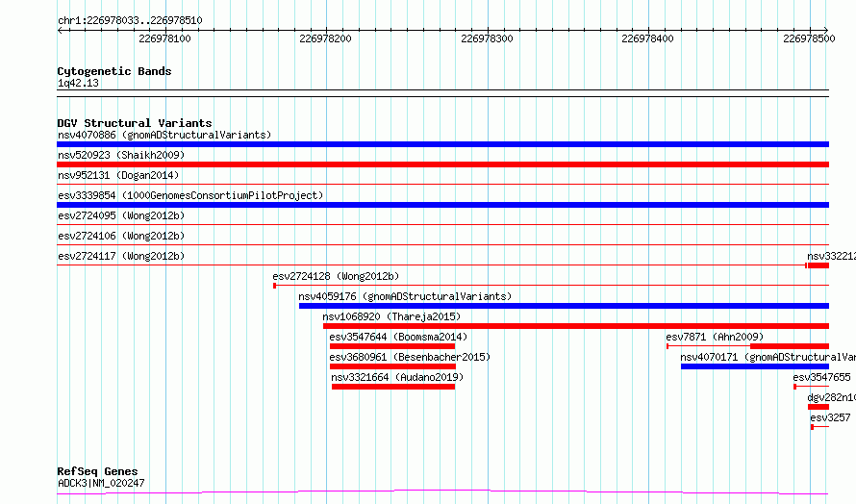Open the nsv33221 variant label at right
Screen dimensions: 856x504
click(831, 256)
